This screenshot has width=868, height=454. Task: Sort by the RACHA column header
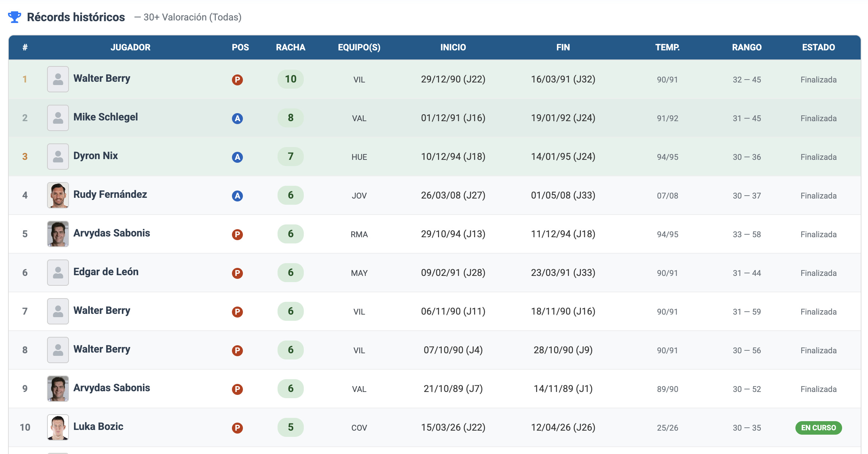click(291, 47)
